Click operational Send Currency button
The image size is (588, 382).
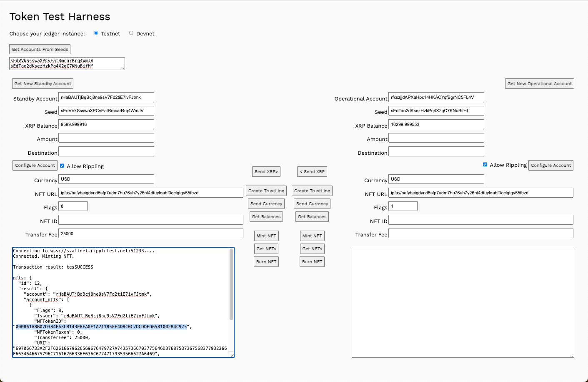point(312,204)
